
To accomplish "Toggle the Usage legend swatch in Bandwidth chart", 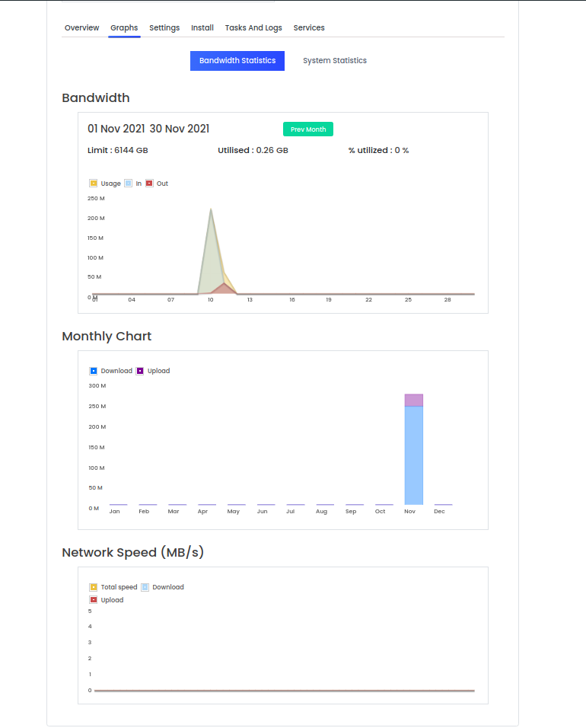I will [94, 184].
